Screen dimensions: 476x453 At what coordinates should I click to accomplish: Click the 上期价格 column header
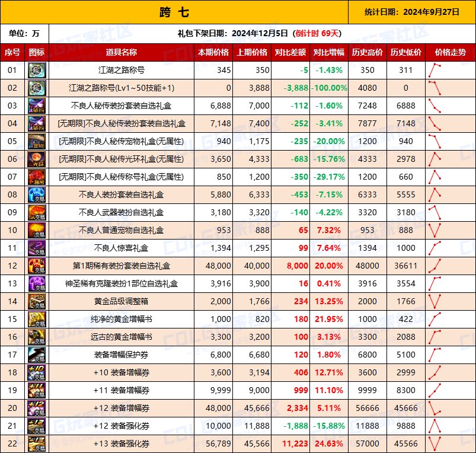(252, 53)
